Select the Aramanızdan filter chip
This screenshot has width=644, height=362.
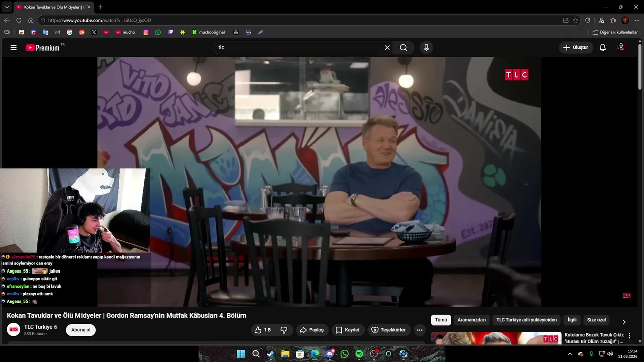[x=471, y=320]
